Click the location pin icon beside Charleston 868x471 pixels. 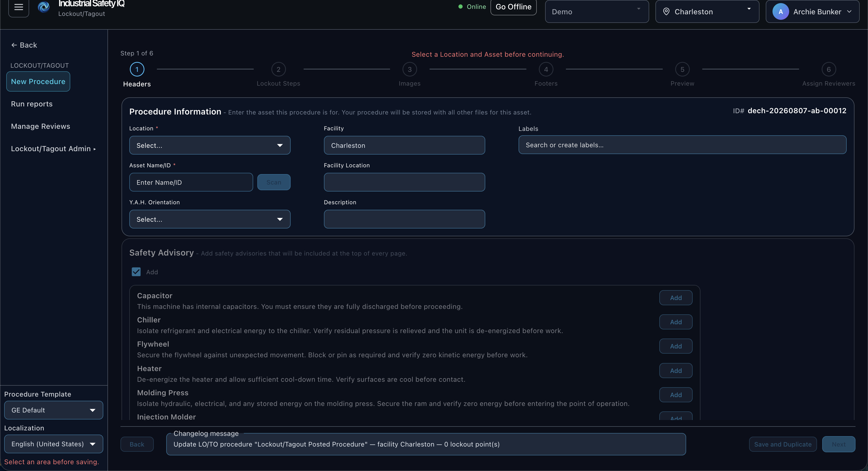[666, 11]
